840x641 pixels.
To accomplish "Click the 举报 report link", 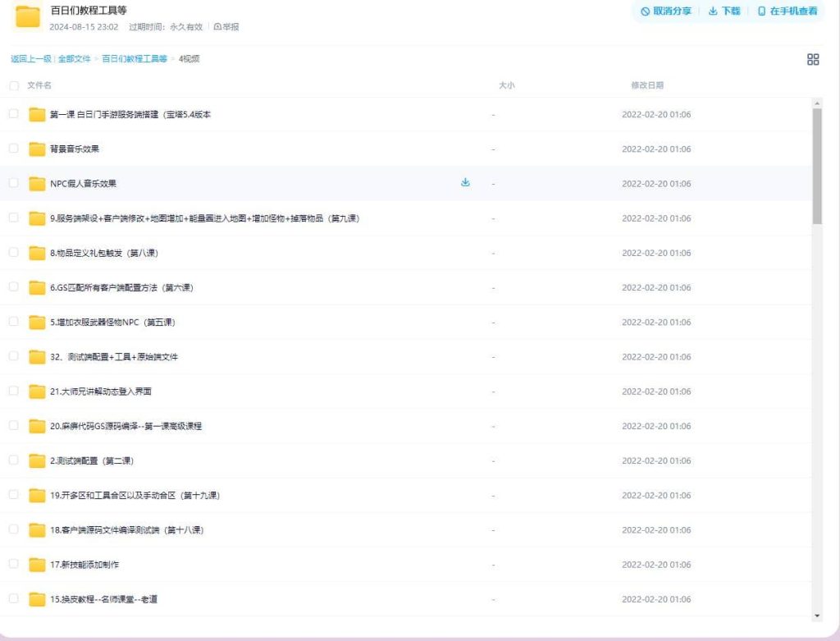I will point(226,27).
